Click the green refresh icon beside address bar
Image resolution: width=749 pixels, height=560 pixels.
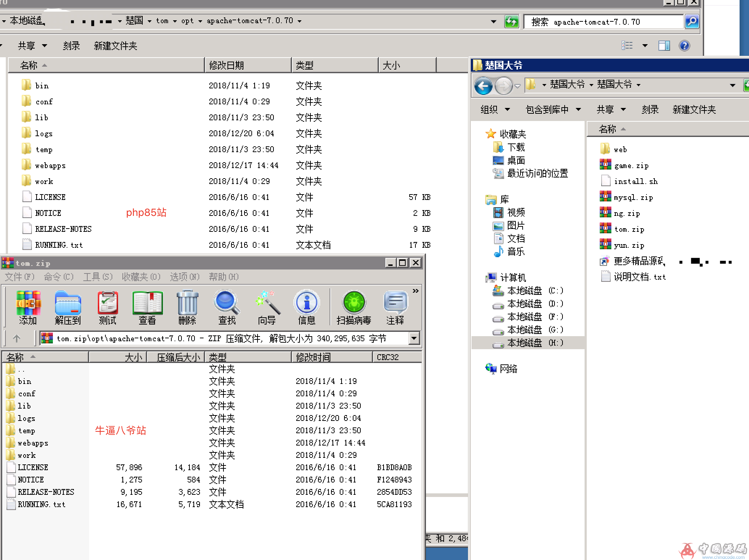[511, 21]
